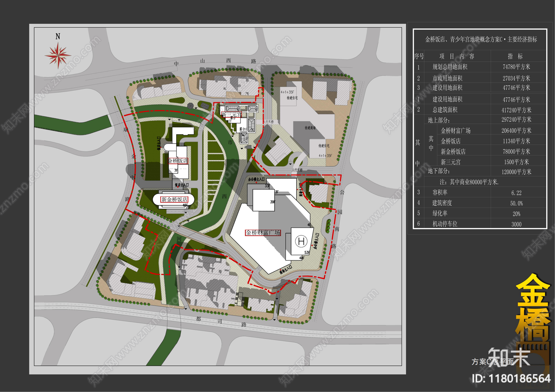Image resolution: width=555 pixels, height=392 pixels.
Task: Click the 序号 column header
Action: point(419,56)
